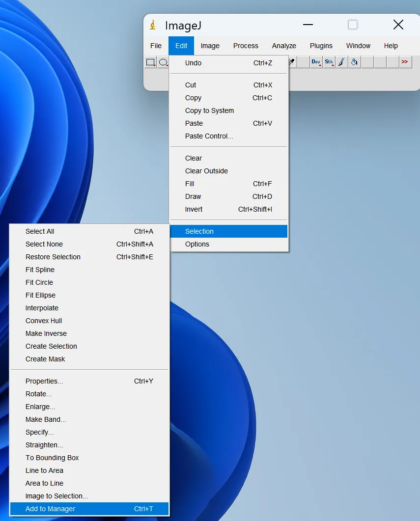Pick the Color picker eyedropper tool
This screenshot has width=420, height=521.
291,62
